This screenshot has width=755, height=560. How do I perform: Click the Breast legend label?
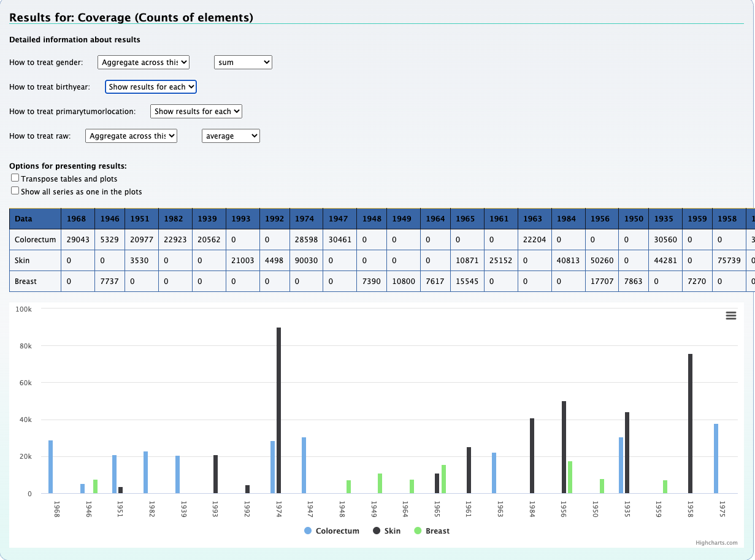(x=437, y=531)
